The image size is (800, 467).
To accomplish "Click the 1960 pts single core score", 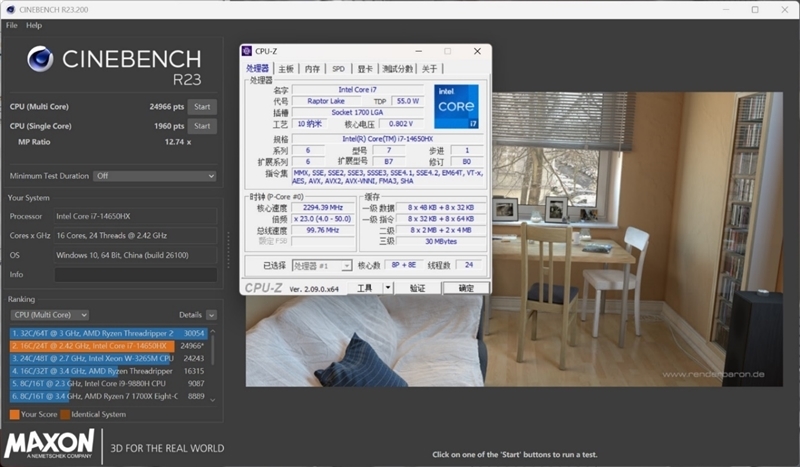I will coord(169,126).
